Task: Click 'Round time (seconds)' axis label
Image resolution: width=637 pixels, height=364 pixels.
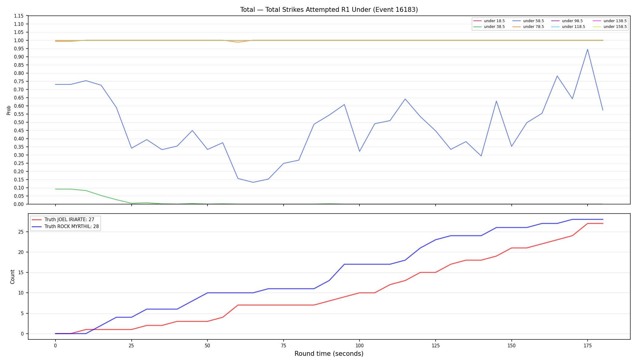Action: (x=329, y=354)
